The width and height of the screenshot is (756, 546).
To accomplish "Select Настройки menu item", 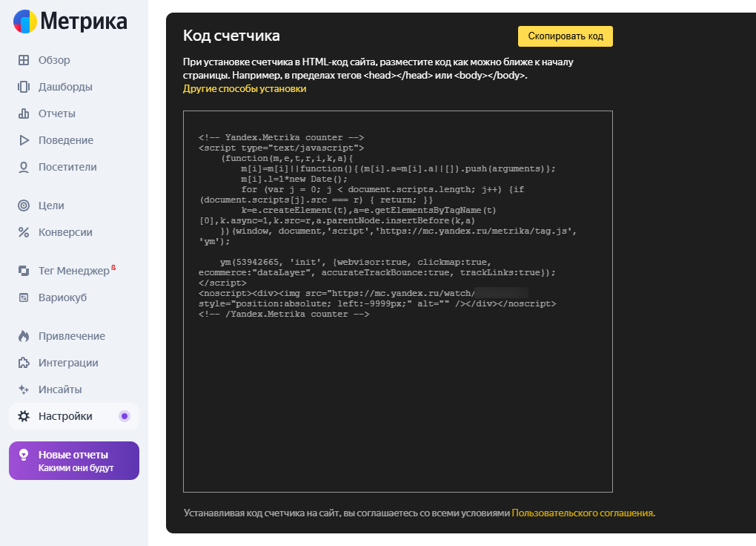I will point(65,416).
